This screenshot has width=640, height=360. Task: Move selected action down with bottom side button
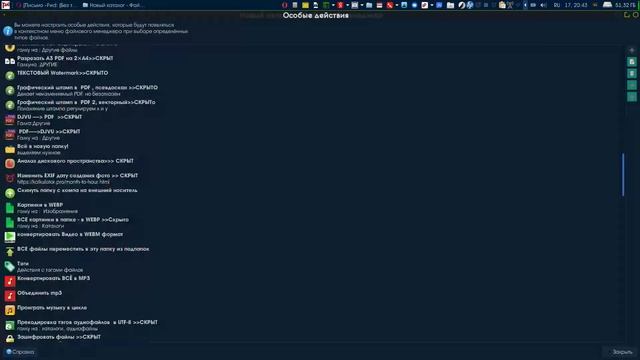click(x=631, y=97)
